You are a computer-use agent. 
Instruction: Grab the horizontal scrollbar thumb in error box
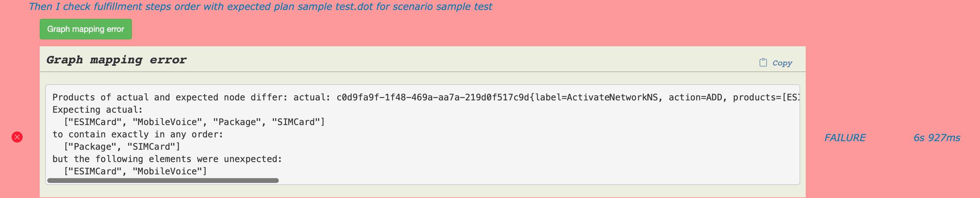pyautogui.click(x=163, y=181)
